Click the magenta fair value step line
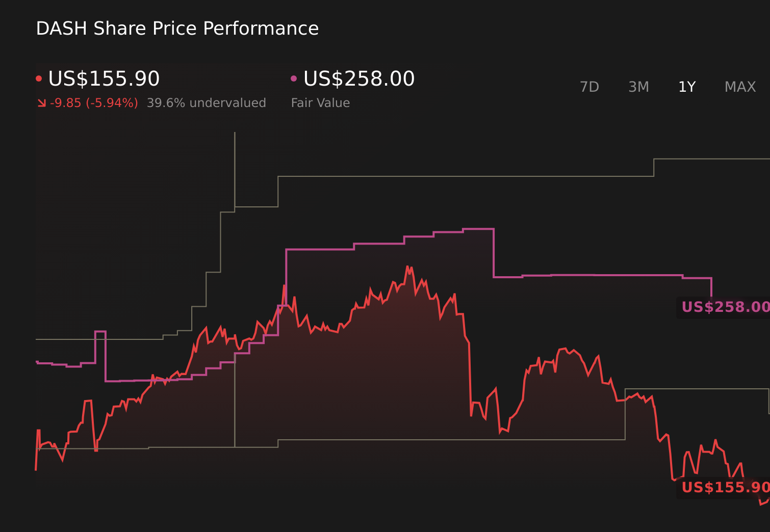The image size is (770, 532). 586,276
